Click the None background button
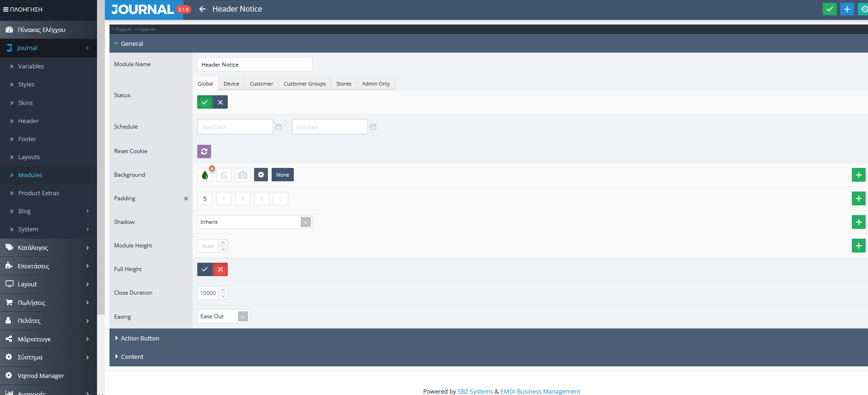This screenshot has height=395, width=868. tap(283, 175)
